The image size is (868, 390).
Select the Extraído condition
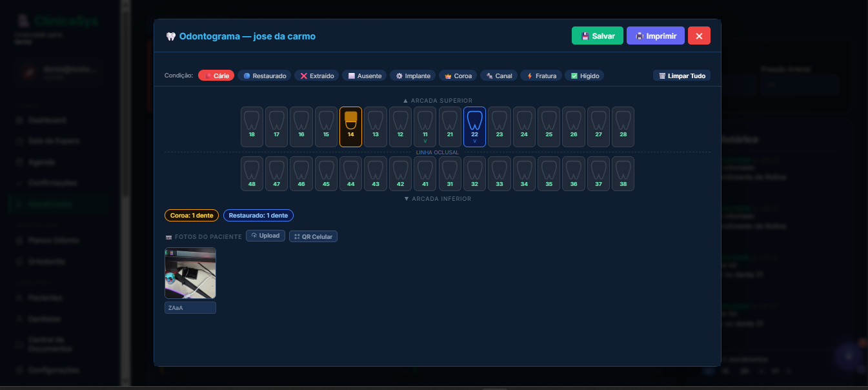(x=317, y=76)
